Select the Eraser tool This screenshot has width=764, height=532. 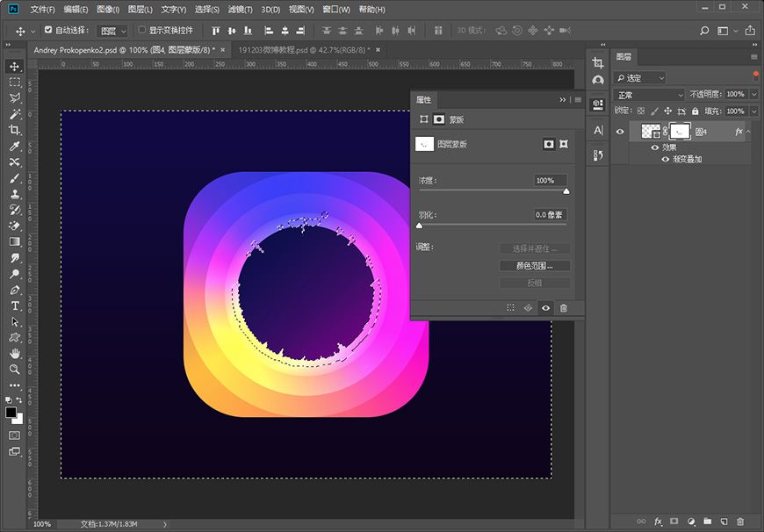coord(15,226)
